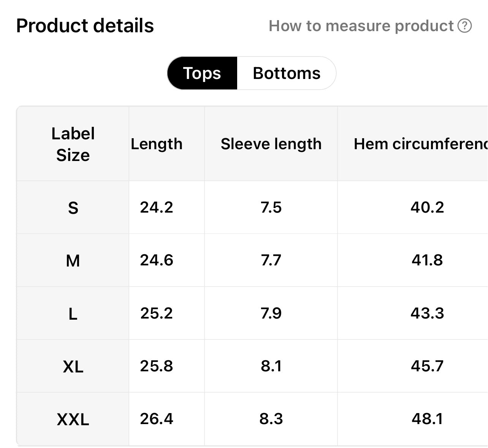The height and width of the screenshot is (448, 488).
Task: Click the 7.7 sleeve length for M
Action: tap(271, 260)
